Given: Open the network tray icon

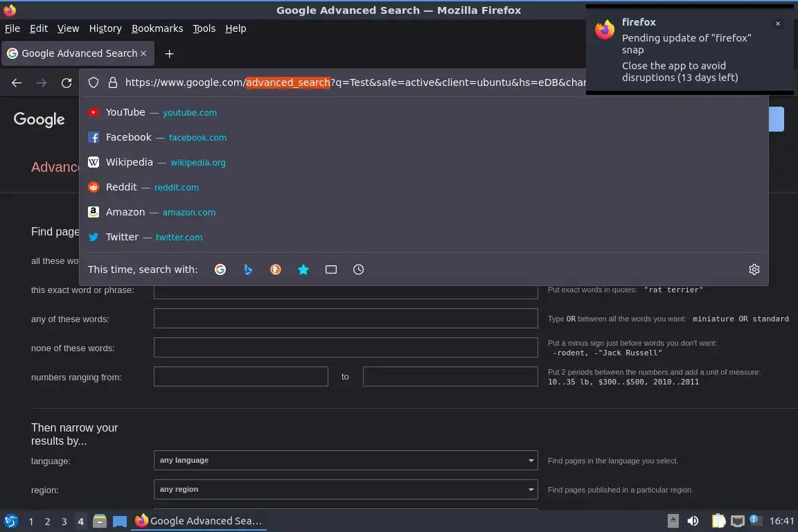Looking at the screenshot, I should click(738, 521).
